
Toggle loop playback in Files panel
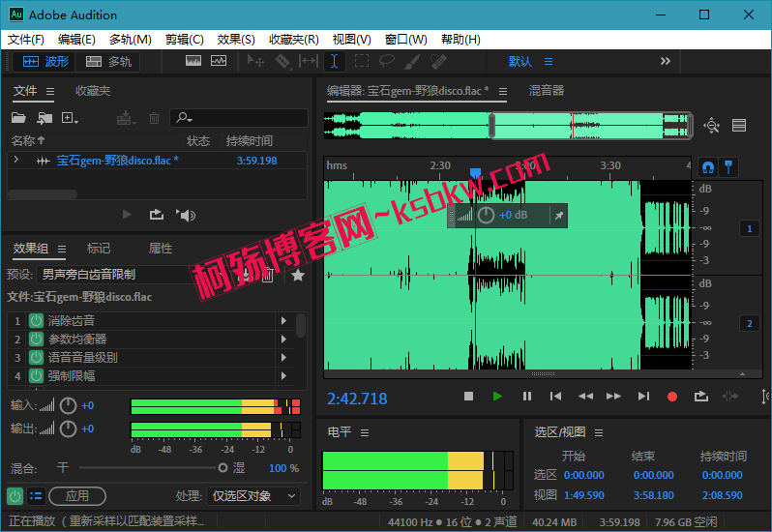pos(157,215)
